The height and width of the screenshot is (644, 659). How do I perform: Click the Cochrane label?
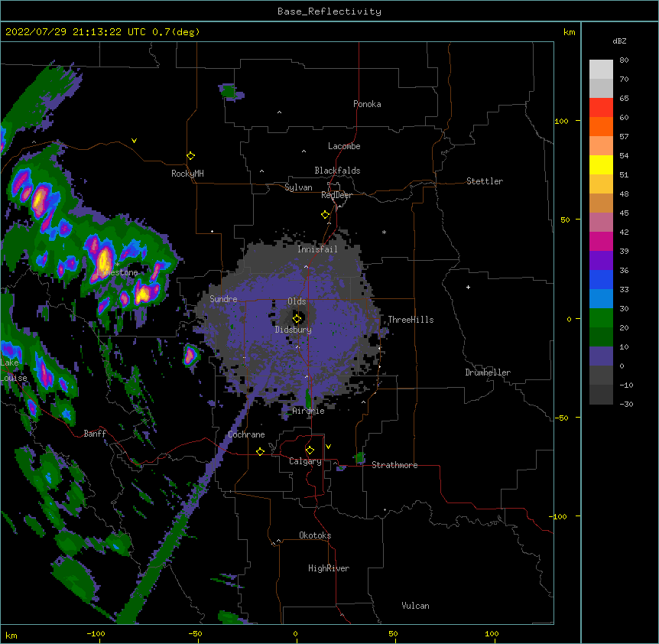(x=246, y=434)
